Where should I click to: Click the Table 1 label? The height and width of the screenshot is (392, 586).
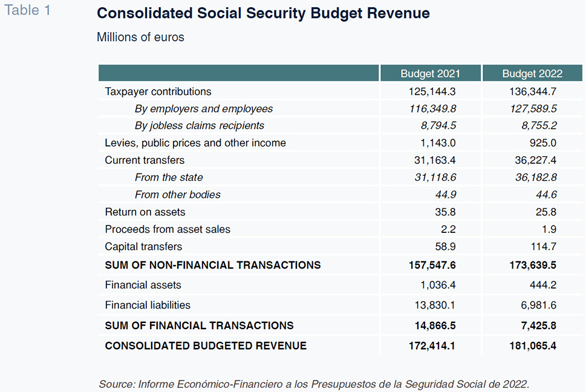(27, 10)
